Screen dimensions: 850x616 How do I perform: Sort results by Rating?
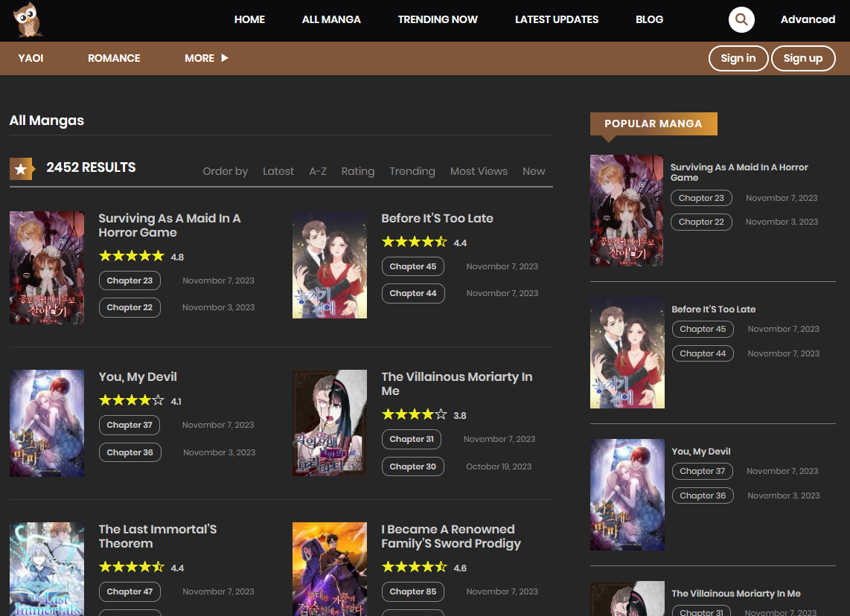pos(357,171)
